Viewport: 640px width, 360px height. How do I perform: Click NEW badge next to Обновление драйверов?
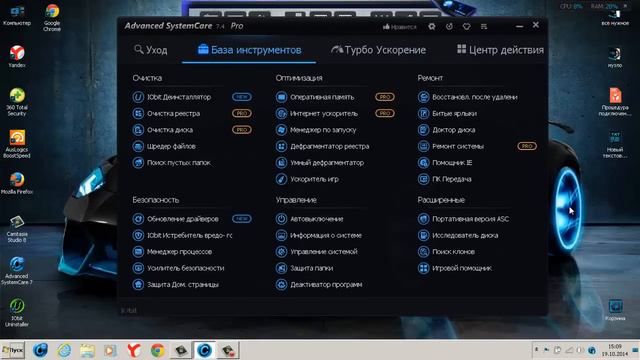[242, 219]
